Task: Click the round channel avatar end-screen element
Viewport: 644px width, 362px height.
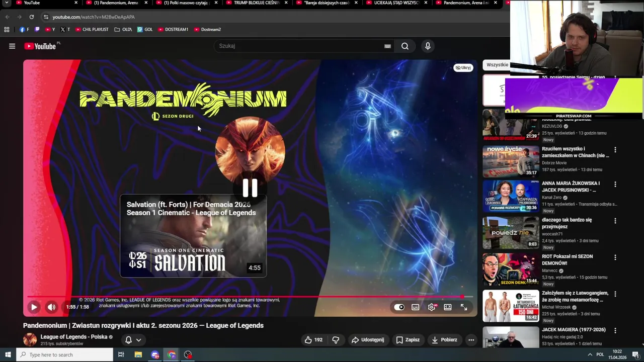Action: click(x=250, y=151)
